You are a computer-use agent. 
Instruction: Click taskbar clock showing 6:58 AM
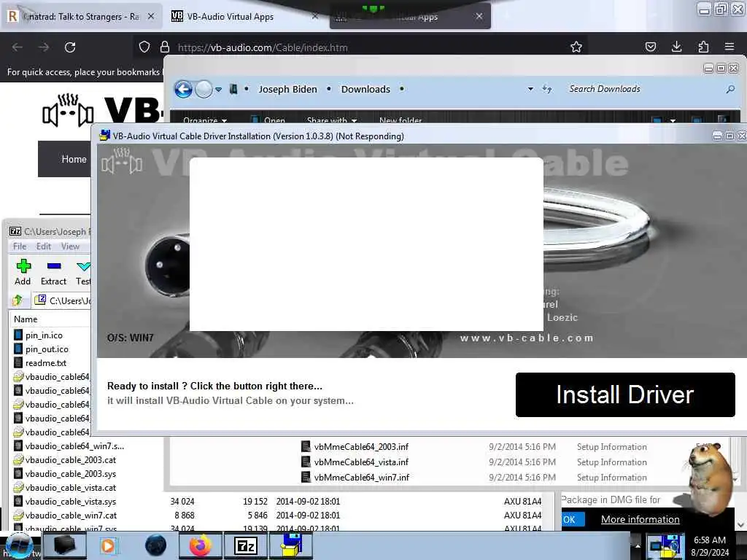click(x=710, y=546)
